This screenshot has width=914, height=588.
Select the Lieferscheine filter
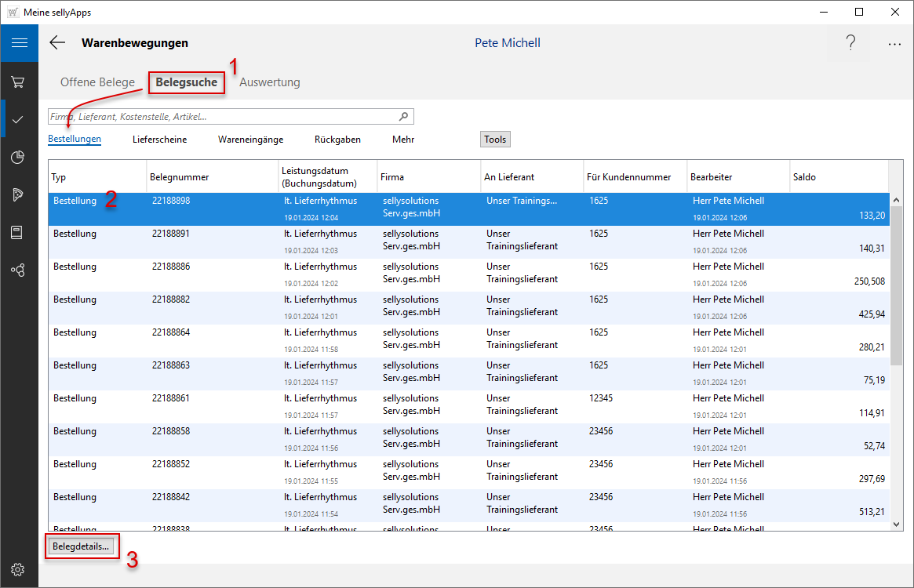pos(159,140)
